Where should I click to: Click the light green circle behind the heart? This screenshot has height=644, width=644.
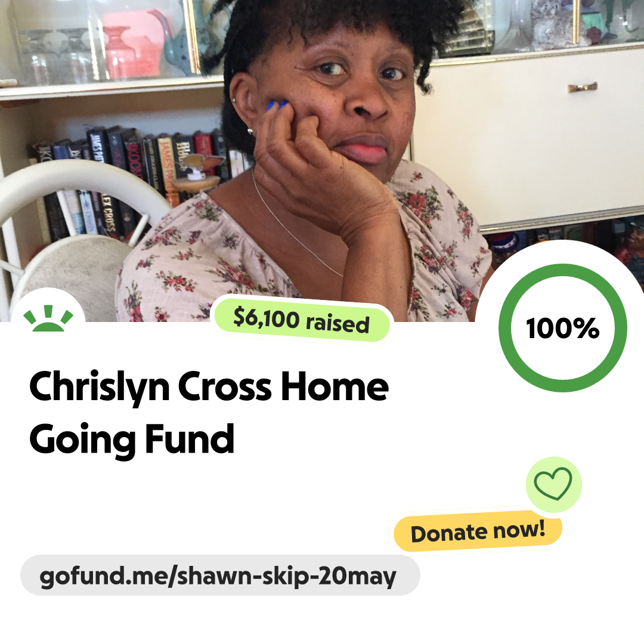click(553, 484)
